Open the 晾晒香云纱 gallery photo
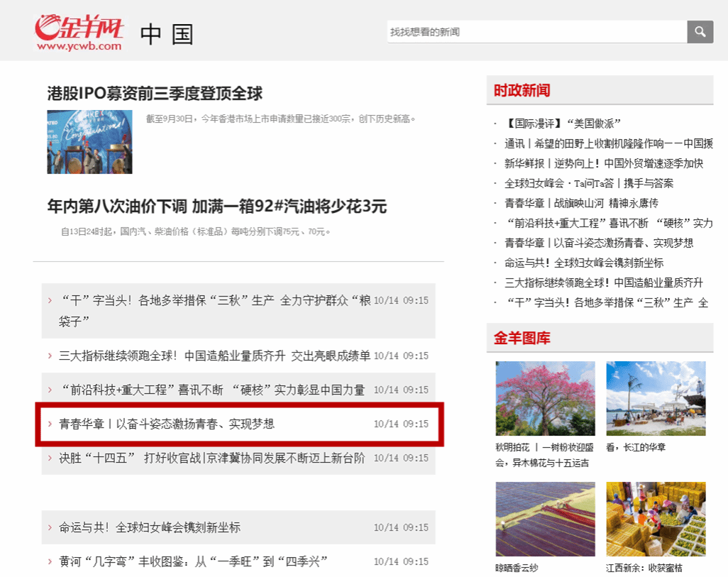 (545, 519)
